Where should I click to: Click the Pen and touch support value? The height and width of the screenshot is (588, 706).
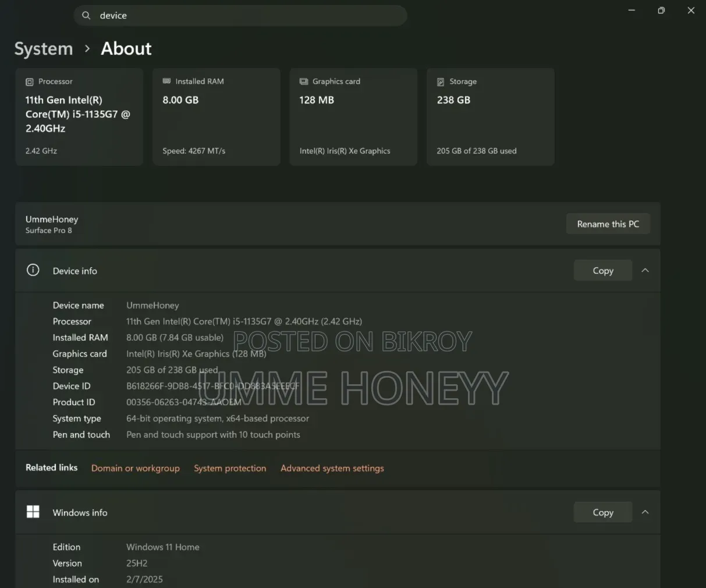click(x=213, y=435)
